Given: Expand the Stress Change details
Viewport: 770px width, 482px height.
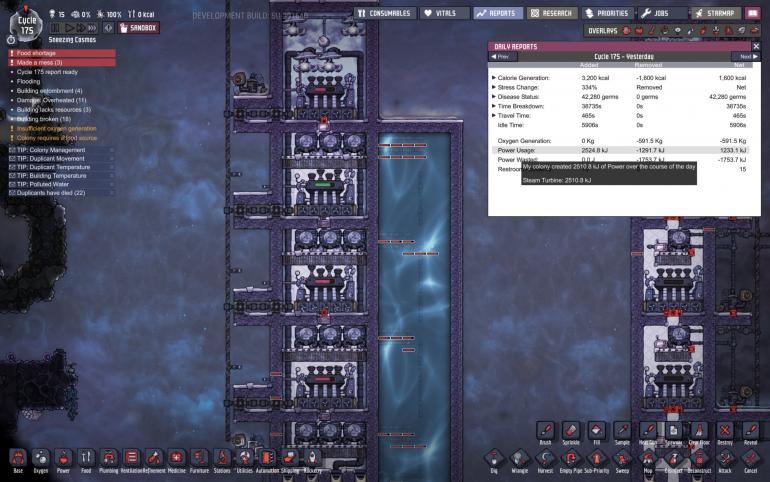Looking at the screenshot, I should (x=493, y=87).
